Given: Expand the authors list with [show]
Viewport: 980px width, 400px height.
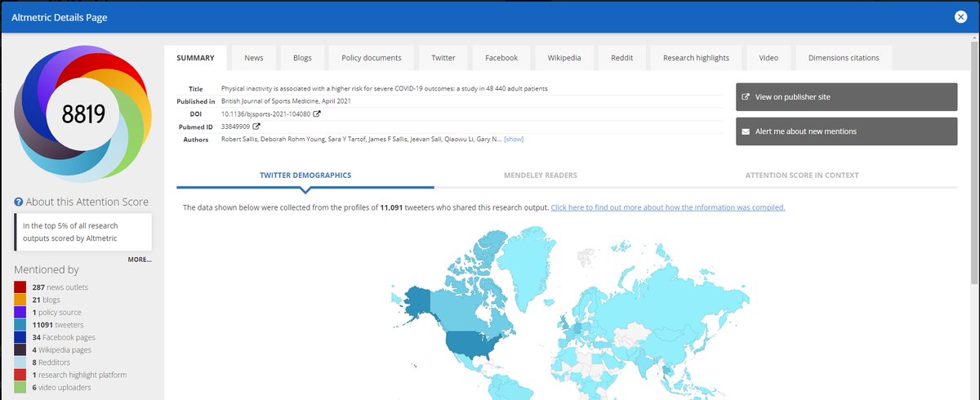Looking at the screenshot, I should [514, 140].
